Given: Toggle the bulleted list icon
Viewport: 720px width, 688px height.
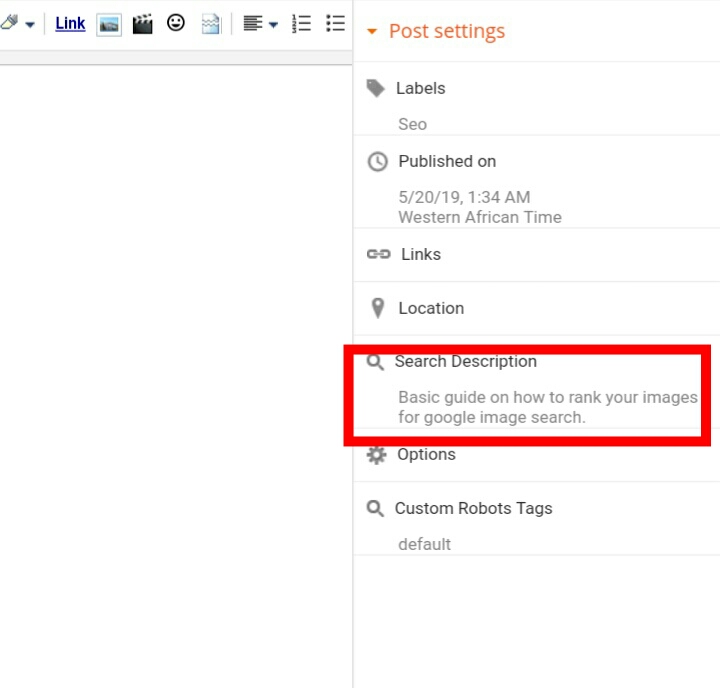Looking at the screenshot, I should [x=335, y=23].
